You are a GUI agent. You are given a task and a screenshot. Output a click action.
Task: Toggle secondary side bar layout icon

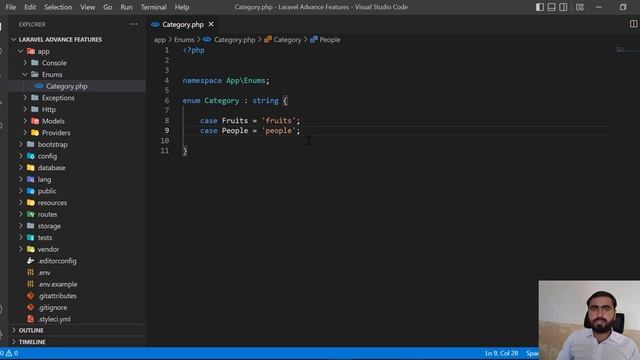563,7
